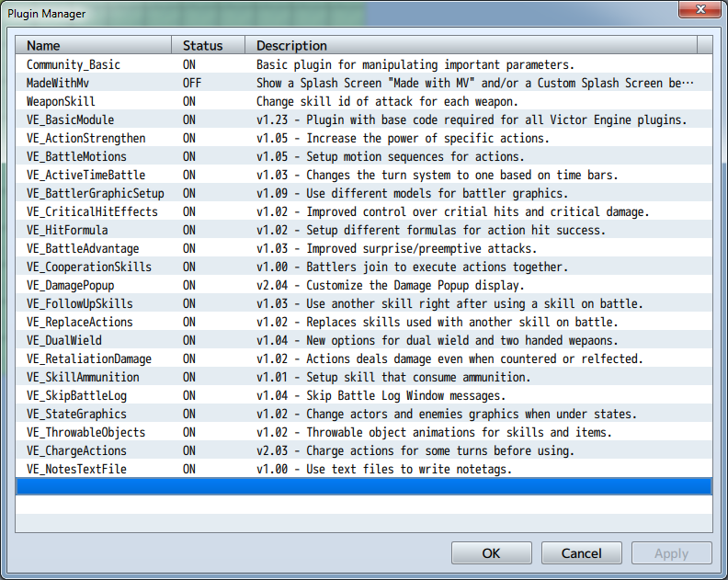This screenshot has height=580, width=728.
Task: Select the VE_NotesTextFile plugin name
Action: (x=76, y=470)
